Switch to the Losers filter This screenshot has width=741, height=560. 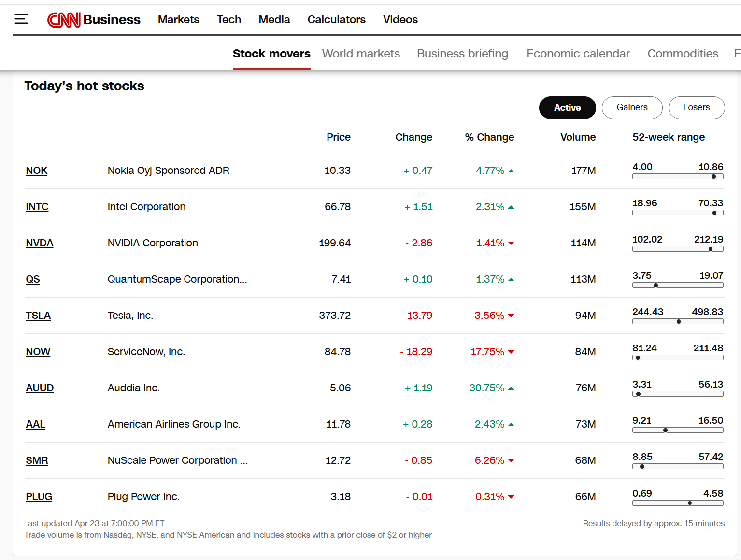tap(696, 108)
